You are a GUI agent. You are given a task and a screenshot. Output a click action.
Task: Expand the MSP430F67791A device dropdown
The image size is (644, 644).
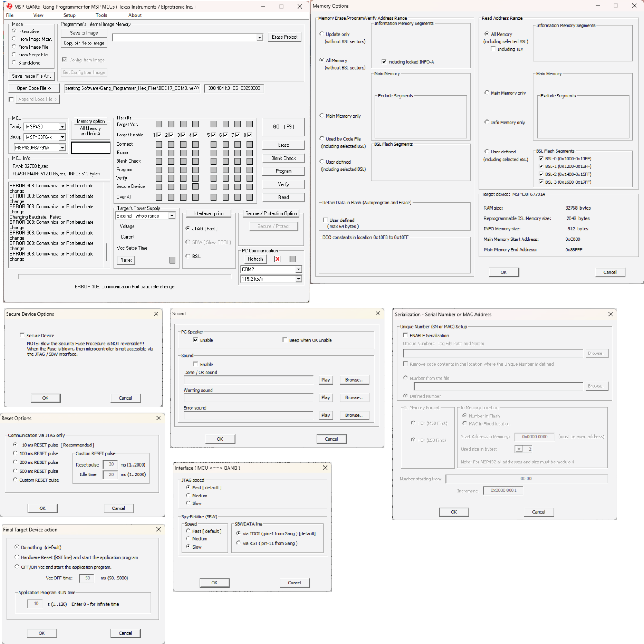click(x=62, y=148)
